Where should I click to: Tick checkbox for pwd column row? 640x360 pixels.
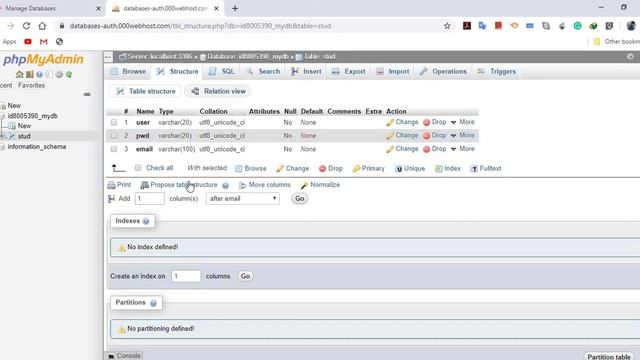[114, 136]
